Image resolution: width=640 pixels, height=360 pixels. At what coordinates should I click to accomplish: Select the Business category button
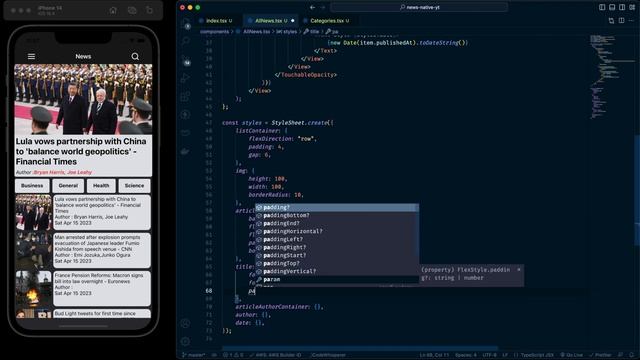[32, 186]
